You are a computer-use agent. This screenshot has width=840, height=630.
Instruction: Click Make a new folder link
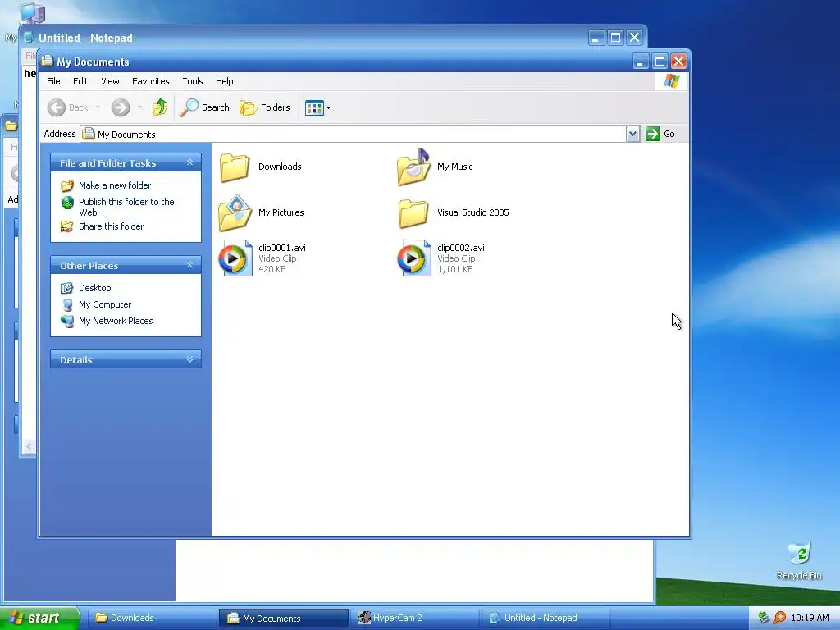click(115, 185)
